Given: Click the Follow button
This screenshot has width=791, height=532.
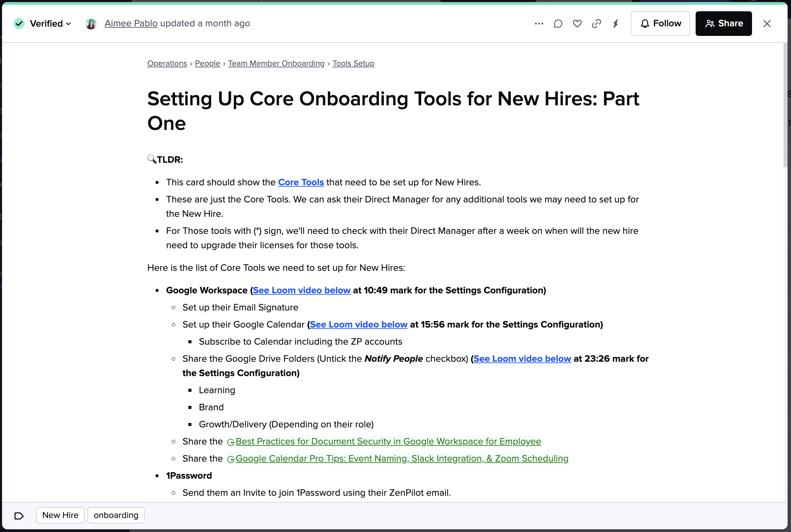Looking at the screenshot, I should point(660,24).
